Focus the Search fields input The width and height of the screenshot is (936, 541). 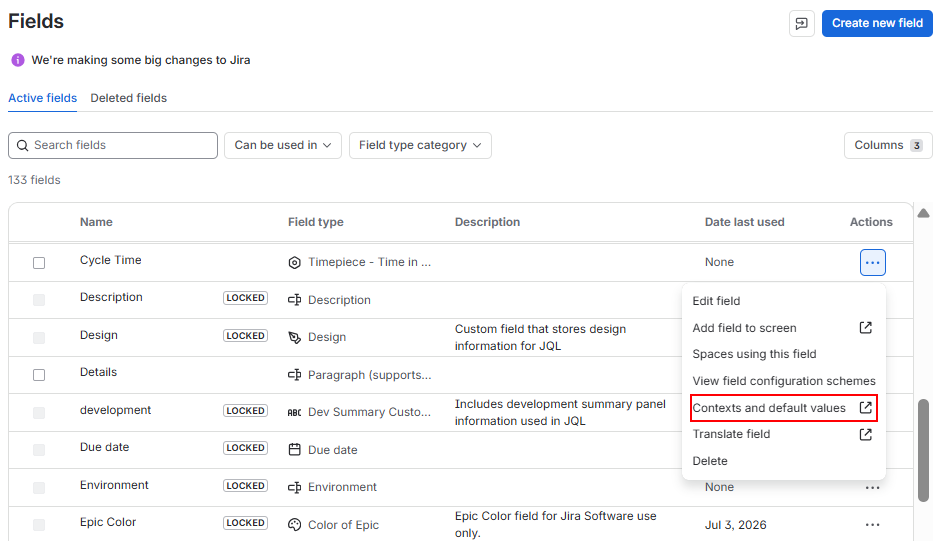point(113,146)
